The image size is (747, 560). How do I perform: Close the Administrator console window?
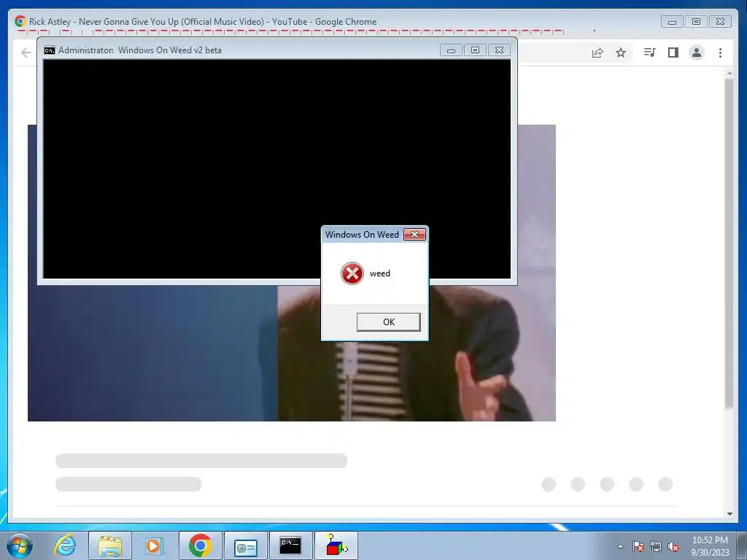(499, 50)
